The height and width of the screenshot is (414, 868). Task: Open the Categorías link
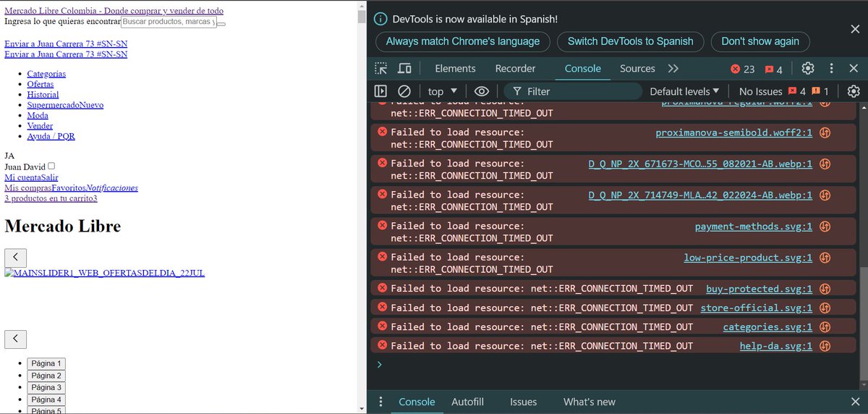[46, 74]
